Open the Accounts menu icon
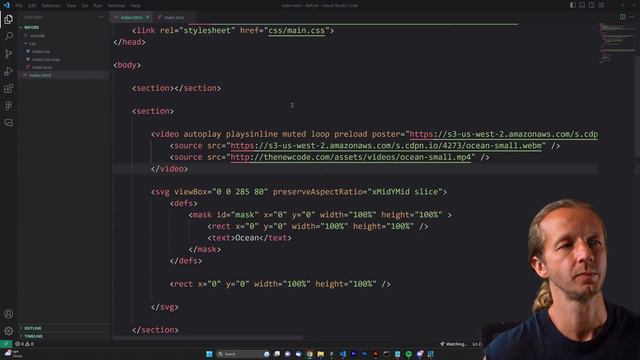The height and width of the screenshot is (360, 640). 9,314
